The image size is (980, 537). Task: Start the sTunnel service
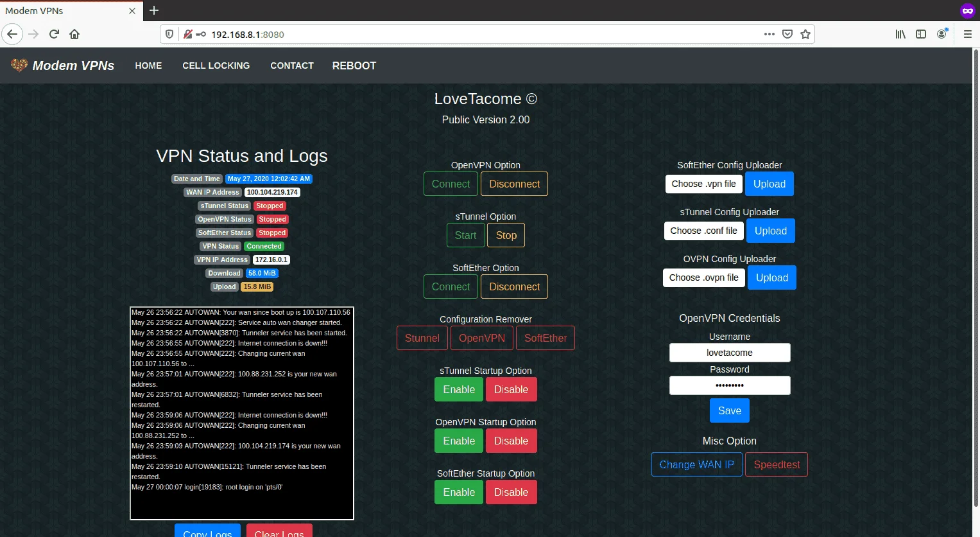pos(465,235)
